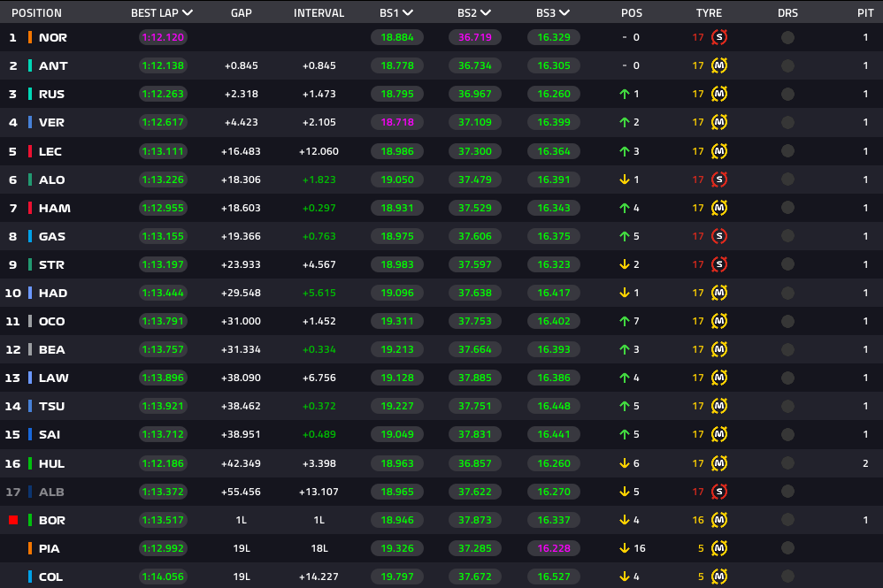Click the medium tyre icon for PIA
This screenshot has height=588, width=883.
tap(719, 548)
